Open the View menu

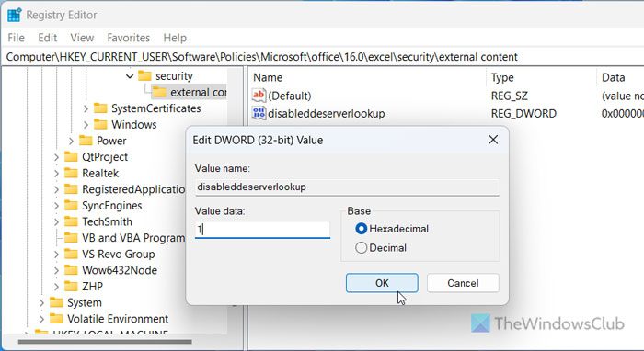[82, 38]
